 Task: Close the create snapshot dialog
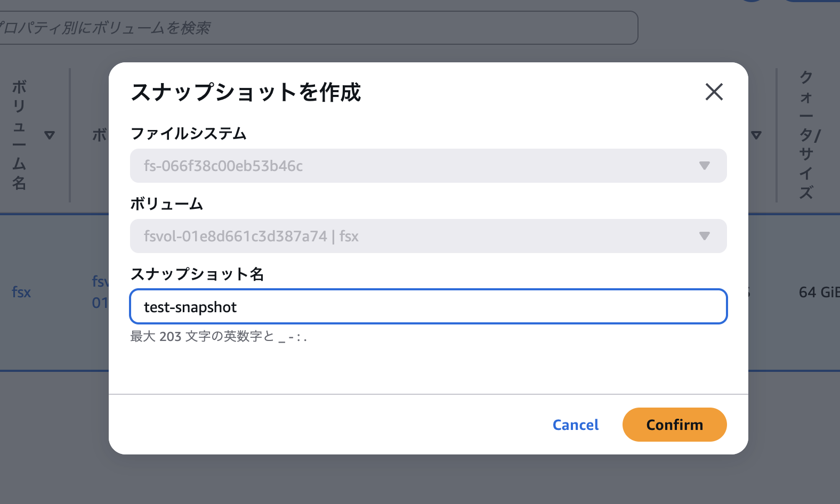(714, 92)
